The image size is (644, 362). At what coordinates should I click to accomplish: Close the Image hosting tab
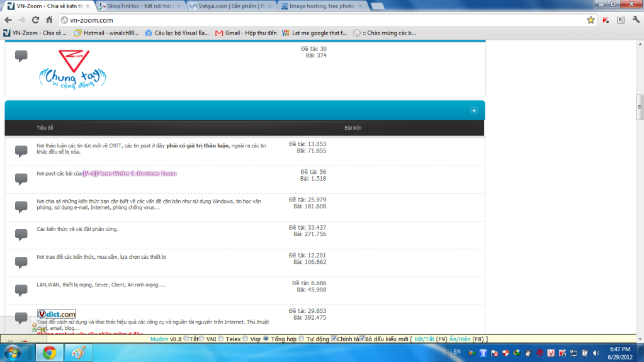(x=361, y=6)
